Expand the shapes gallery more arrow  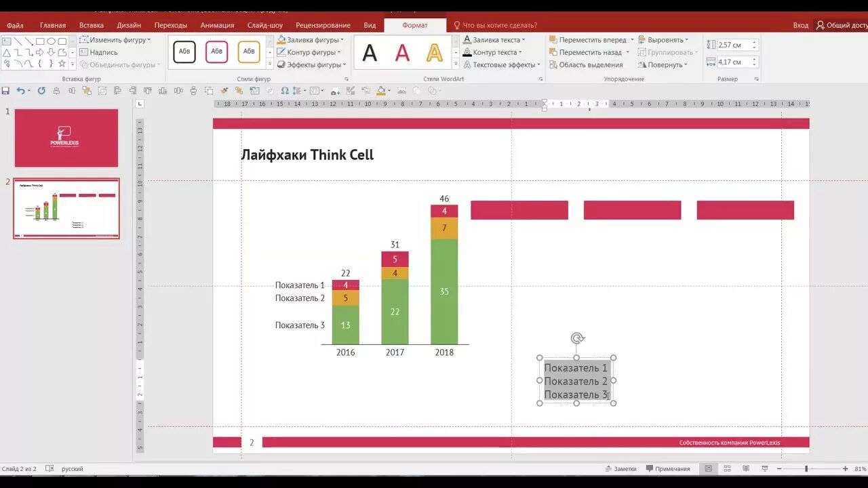(73, 64)
